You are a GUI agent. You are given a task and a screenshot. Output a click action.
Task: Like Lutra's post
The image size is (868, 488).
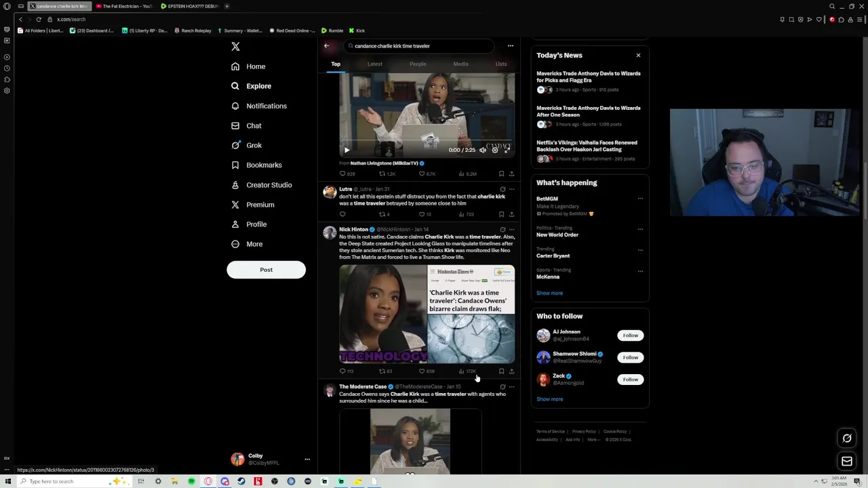(425, 214)
